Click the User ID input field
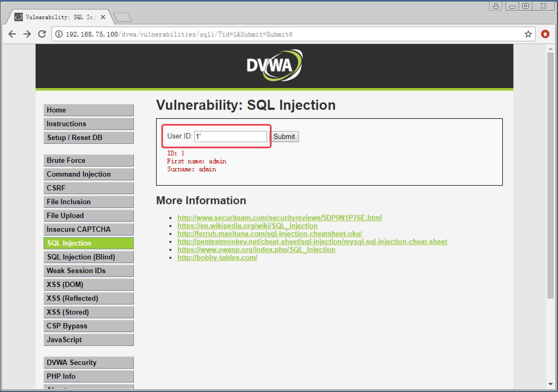This screenshot has height=392, width=558. [x=231, y=137]
